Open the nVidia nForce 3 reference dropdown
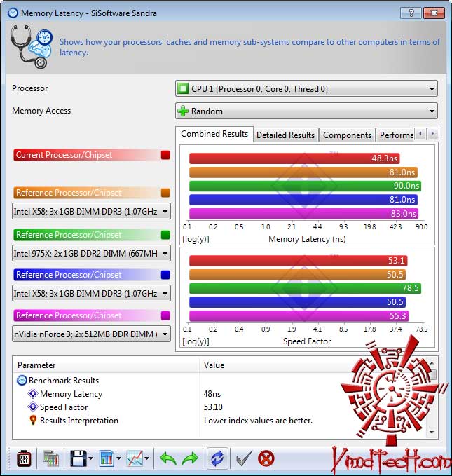Viewport: 452px width, 476px height. pos(91,334)
